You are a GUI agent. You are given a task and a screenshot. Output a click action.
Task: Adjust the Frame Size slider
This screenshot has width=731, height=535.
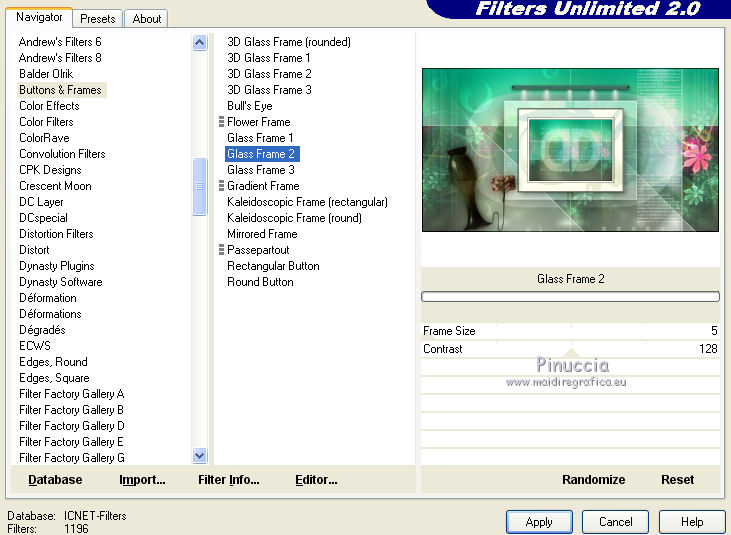[x=570, y=331]
